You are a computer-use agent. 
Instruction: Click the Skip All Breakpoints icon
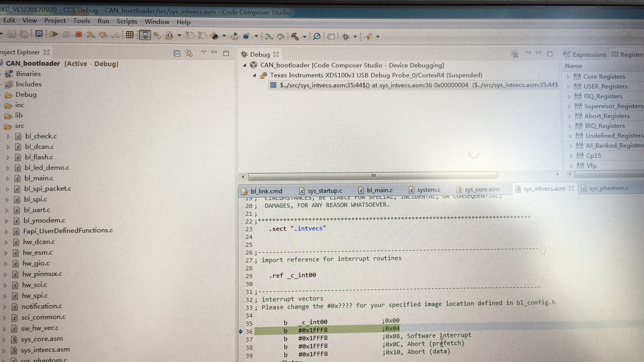click(316, 37)
